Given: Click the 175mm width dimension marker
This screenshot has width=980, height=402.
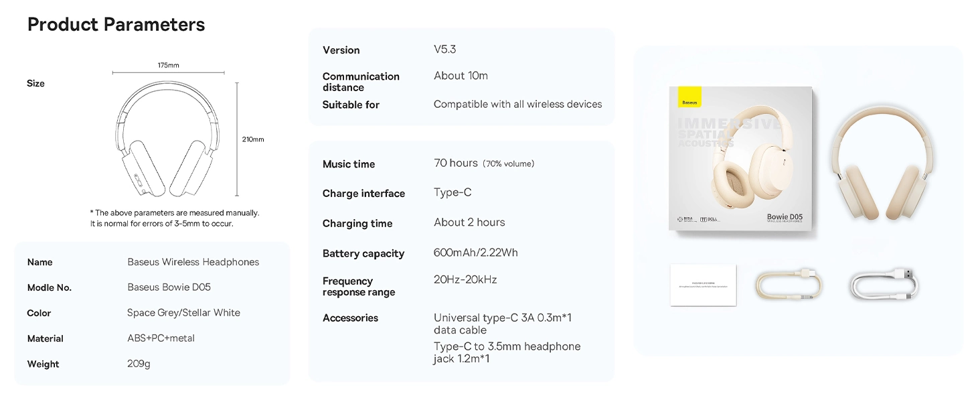Looking at the screenshot, I should [168, 66].
